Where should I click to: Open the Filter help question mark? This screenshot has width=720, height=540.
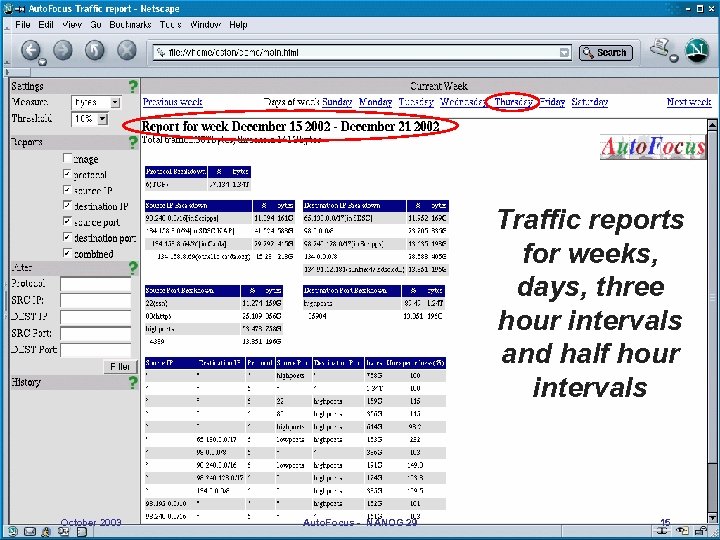click(133, 268)
